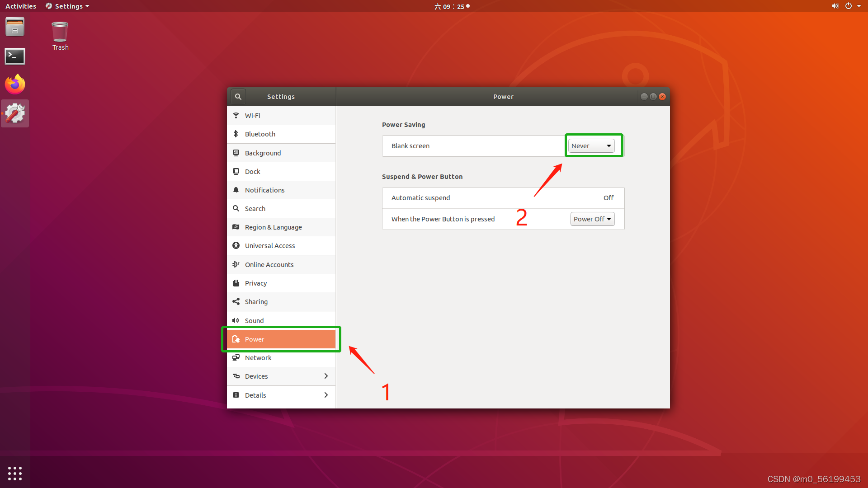Click Activities in the top bar

point(21,6)
